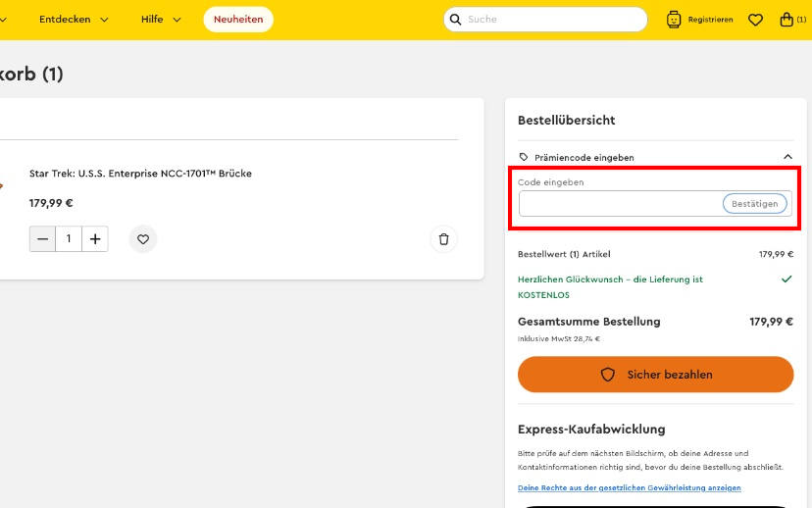The width and height of the screenshot is (812, 508).
Task: Click the Registrieren link
Action: pos(710,20)
